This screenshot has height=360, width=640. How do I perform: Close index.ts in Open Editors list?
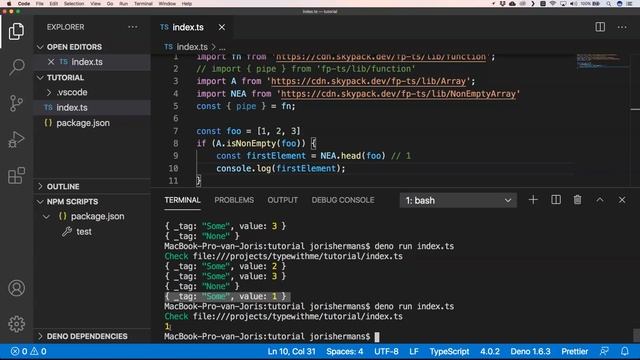click(x=51, y=62)
